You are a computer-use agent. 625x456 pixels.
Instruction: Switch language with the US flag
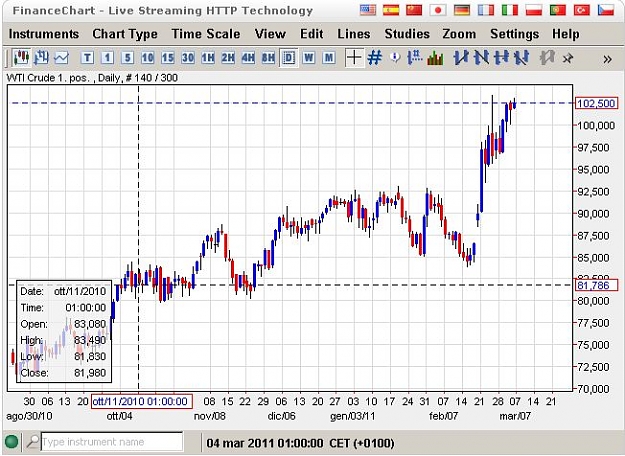coord(368,10)
